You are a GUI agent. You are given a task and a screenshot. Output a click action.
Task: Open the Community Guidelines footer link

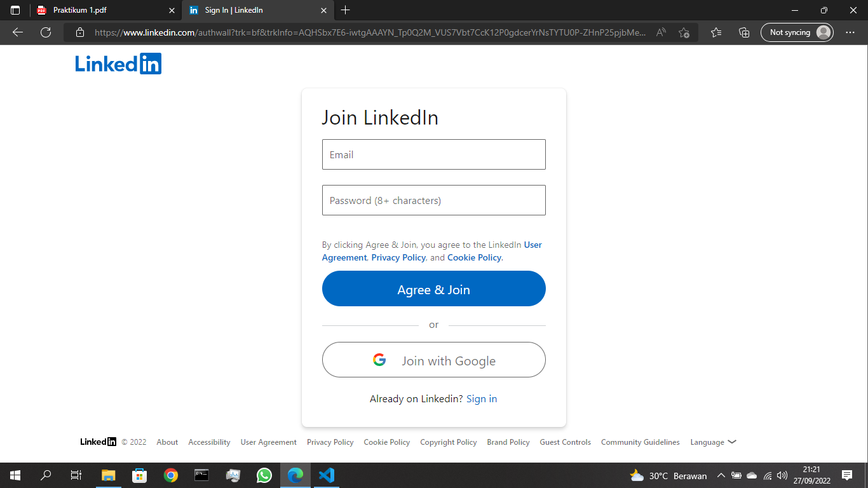pyautogui.click(x=640, y=442)
